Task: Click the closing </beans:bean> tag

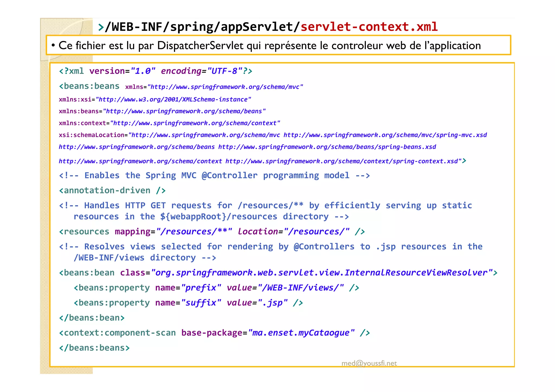Action: pyautogui.click(x=92, y=318)
